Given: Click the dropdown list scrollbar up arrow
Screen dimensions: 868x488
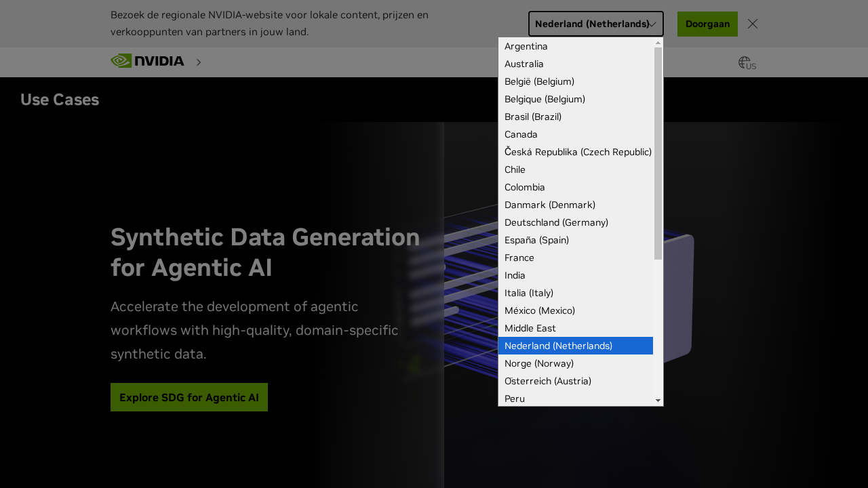Looking at the screenshot, I should (658, 43).
